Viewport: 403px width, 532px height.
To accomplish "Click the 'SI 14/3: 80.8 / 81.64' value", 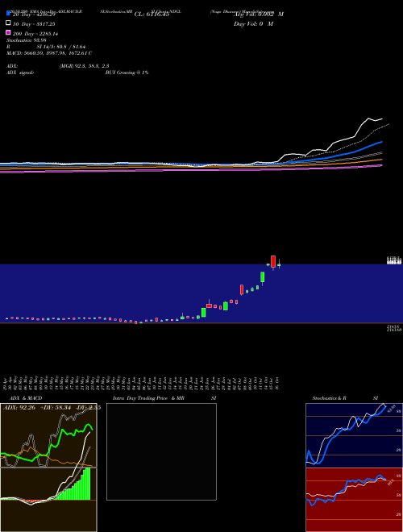I will tap(60, 47).
